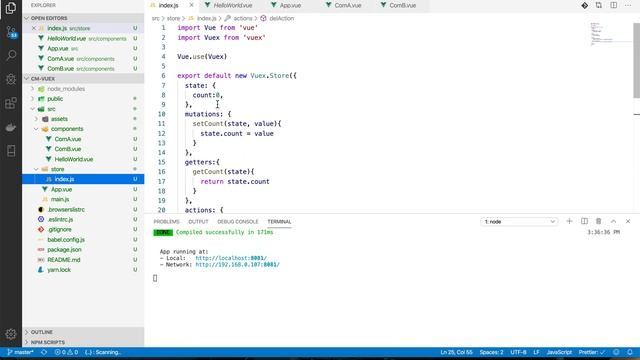Open the Search view in activity bar
The image size is (640, 360).
point(11,55)
